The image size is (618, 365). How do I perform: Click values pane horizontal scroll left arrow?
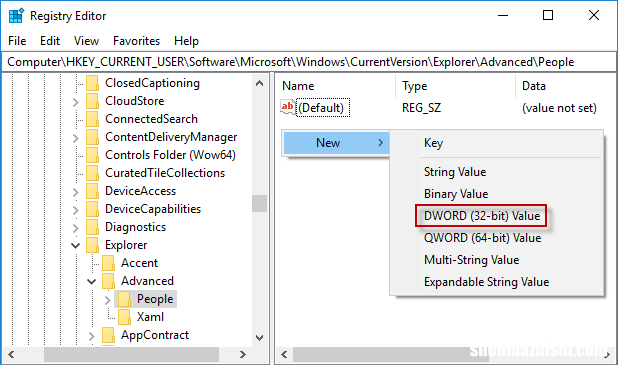point(284,354)
